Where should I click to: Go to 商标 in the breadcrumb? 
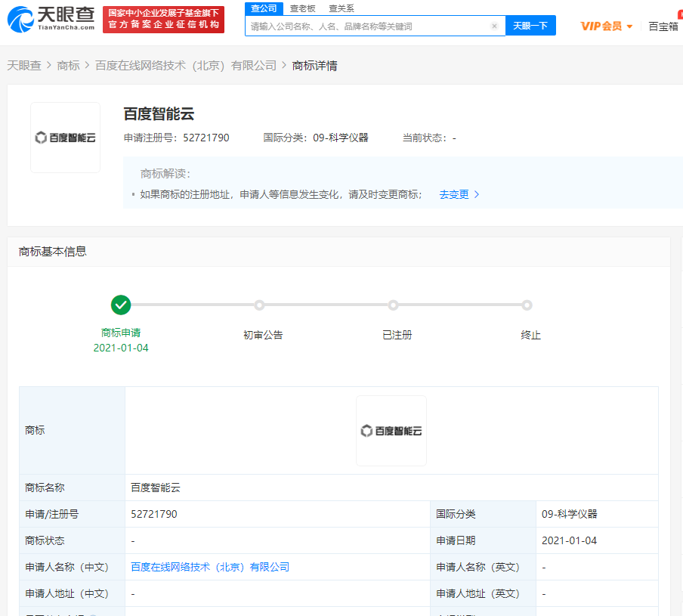(x=68, y=66)
